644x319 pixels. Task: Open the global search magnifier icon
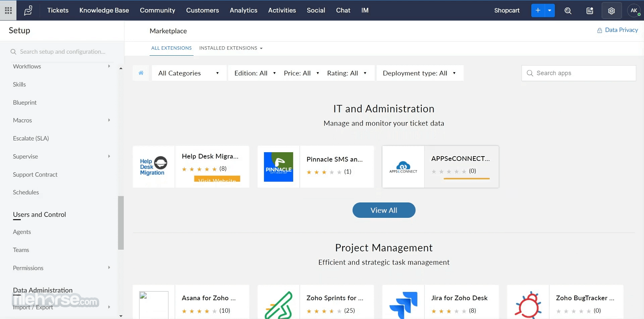pyautogui.click(x=568, y=11)
